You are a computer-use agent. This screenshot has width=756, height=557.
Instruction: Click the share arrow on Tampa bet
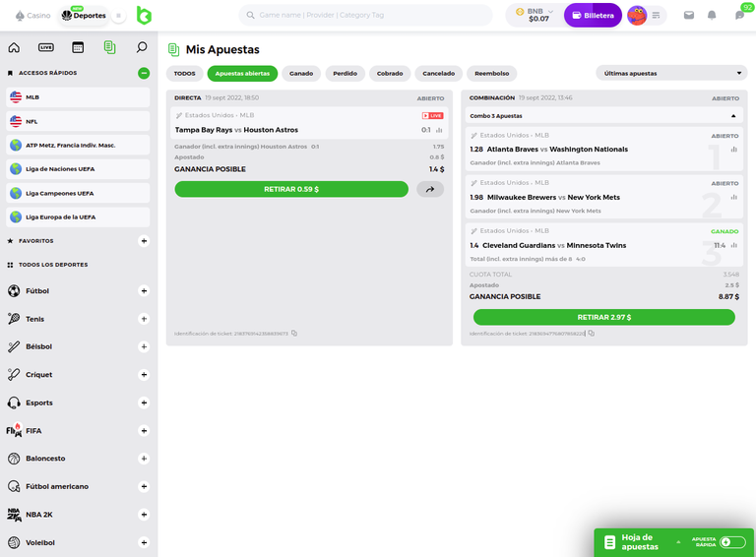pyautogui.click(x=430, y=189)
